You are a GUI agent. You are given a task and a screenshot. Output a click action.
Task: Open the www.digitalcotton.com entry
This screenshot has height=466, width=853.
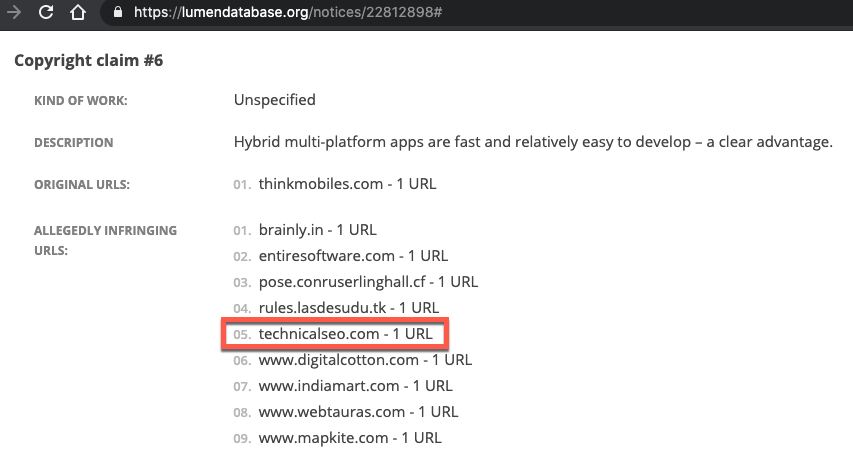pyautogui.click(x=365, y=360)
